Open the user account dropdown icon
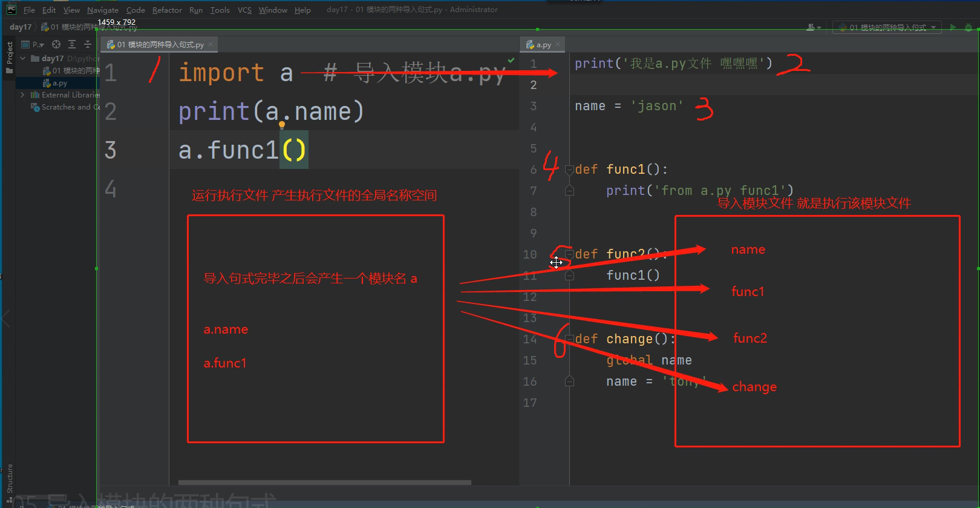980x508 pixels. 814,27
